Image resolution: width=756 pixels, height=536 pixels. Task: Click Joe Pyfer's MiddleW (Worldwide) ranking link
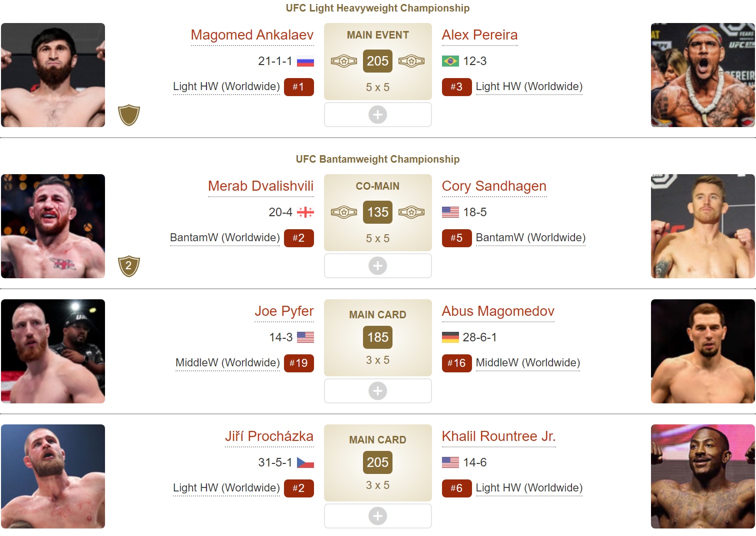(x=227, y=363)
